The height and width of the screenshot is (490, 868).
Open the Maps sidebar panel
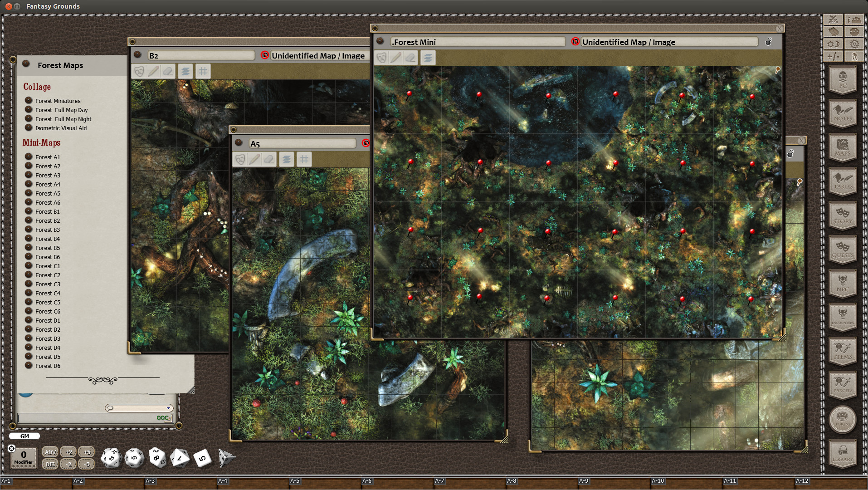(843, 147)
